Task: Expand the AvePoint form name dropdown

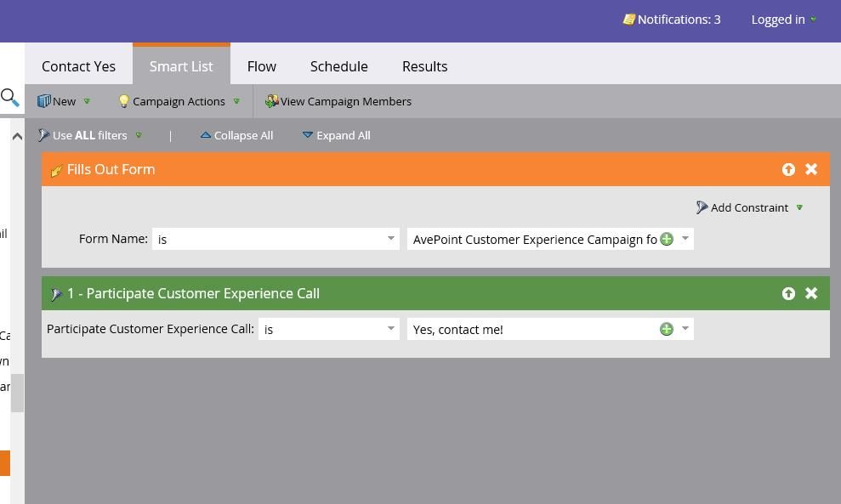Action: (685, 239)
